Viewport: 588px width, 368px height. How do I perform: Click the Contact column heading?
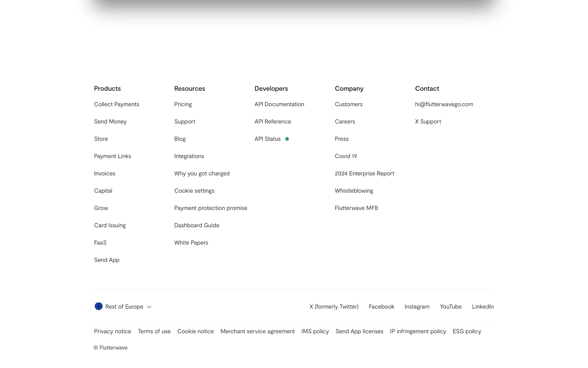click(427, 88)
